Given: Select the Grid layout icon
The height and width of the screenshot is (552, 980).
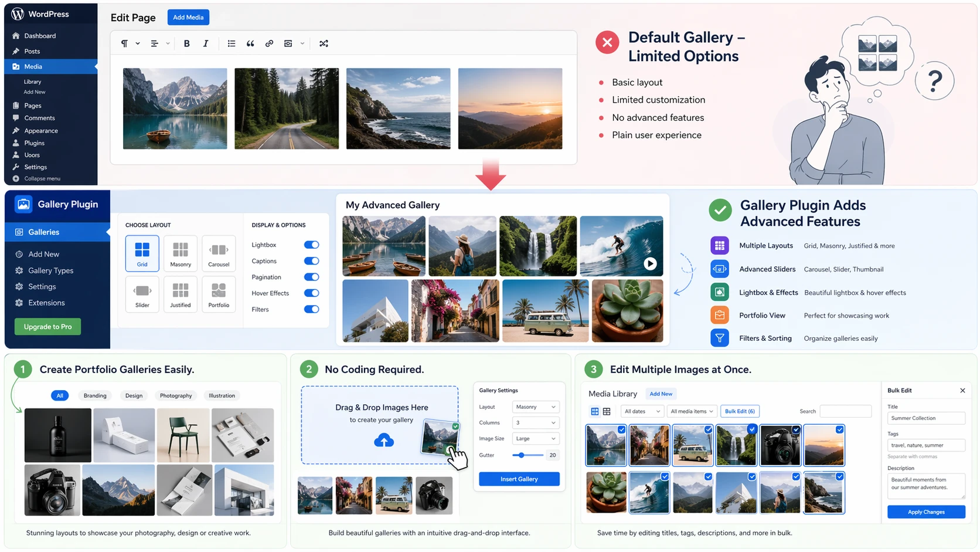Looking at the screenshot, I should pyautogui.click(x=142, y=250).
